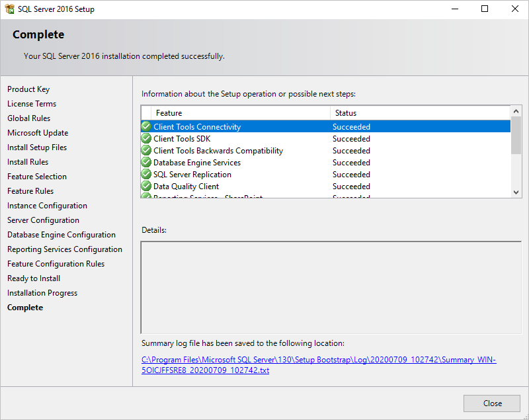The height and width of the screenshot is (420, 529).
Task: Select the SQL Server Replication row
Action: click(325, 174)
